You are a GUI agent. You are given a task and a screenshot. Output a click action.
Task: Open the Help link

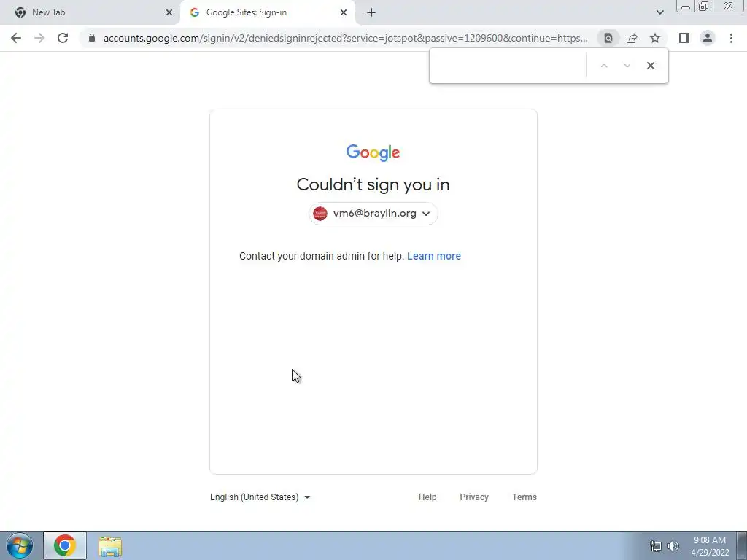[427, 497]
